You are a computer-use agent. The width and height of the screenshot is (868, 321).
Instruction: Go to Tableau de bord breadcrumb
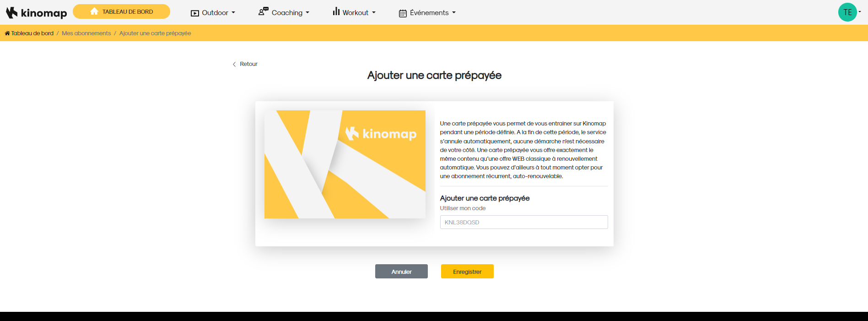(32, 33)
